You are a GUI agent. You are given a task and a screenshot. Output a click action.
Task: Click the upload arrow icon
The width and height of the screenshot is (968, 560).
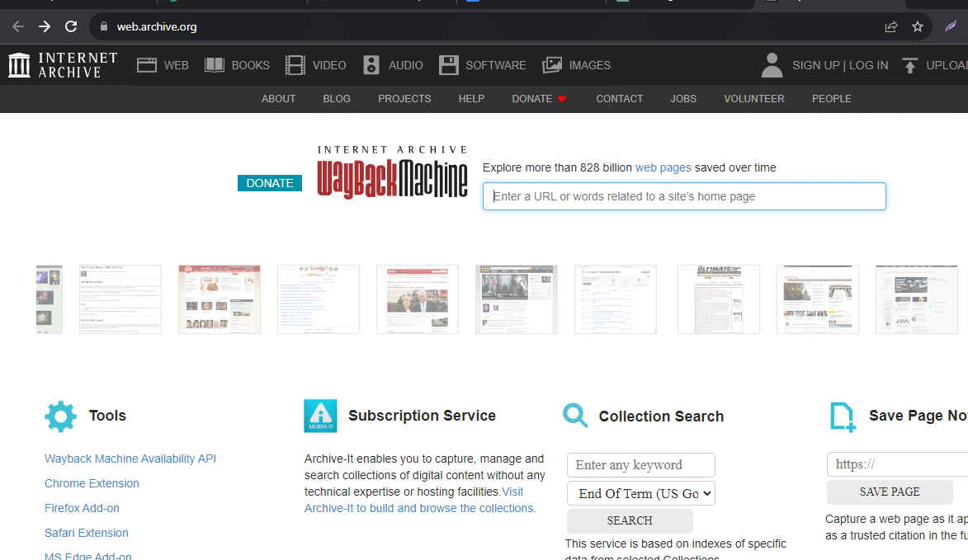coord(910,65)
